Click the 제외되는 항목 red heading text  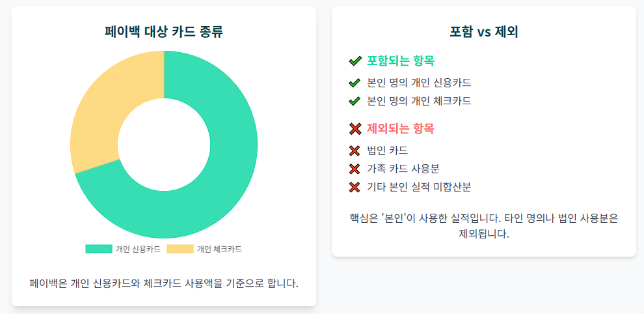[401, 129]
